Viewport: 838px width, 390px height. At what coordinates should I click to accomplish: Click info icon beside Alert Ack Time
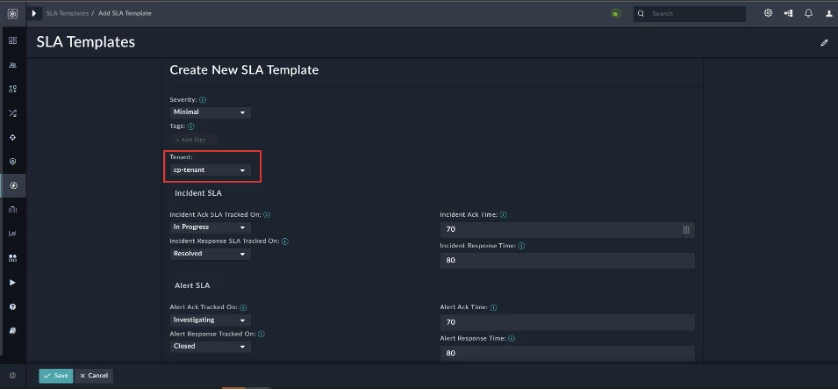(x=493, y=308)
